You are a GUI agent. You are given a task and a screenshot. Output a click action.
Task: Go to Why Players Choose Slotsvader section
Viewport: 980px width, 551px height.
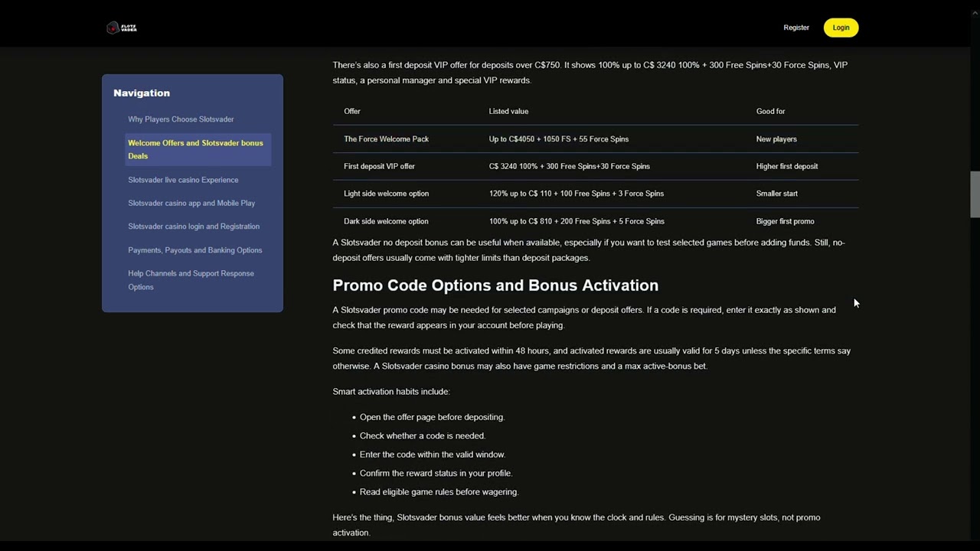tap(181, 119)
